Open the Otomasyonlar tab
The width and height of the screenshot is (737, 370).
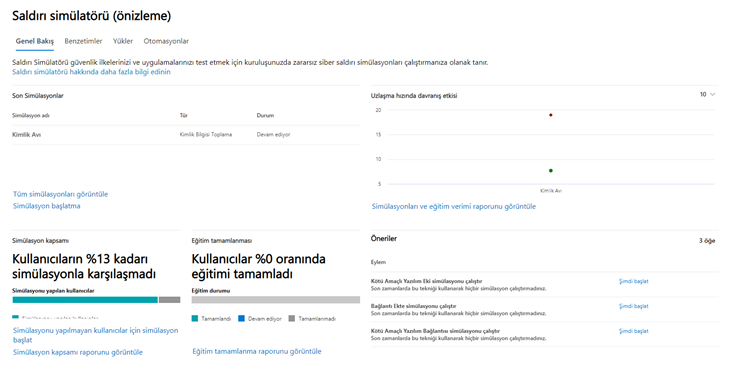click(166, 41)
